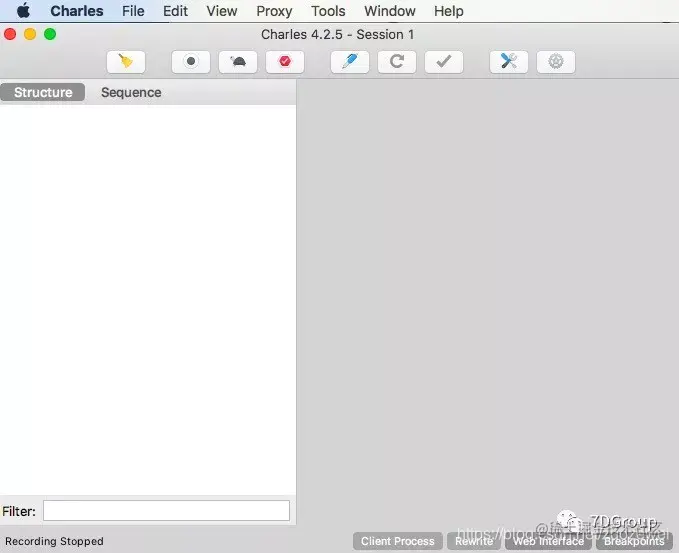
Task: Open the View menu
Action: [x=222, y=11]
